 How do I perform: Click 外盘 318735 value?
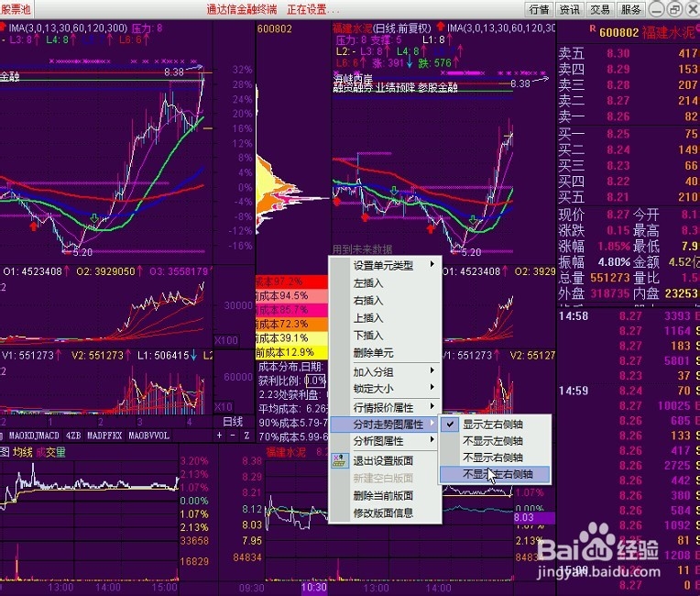[609, 293]
